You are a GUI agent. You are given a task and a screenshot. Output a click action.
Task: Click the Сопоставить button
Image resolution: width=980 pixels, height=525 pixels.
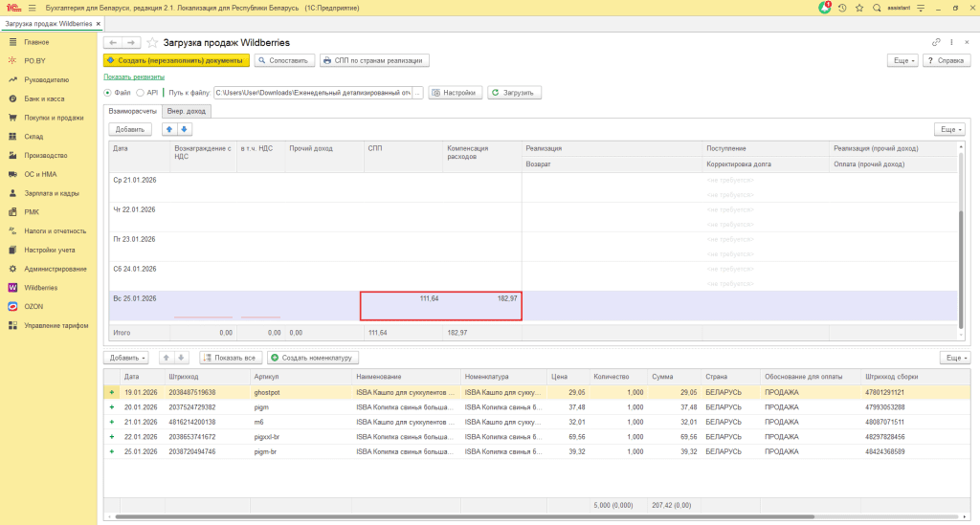(x=283, y=60)
